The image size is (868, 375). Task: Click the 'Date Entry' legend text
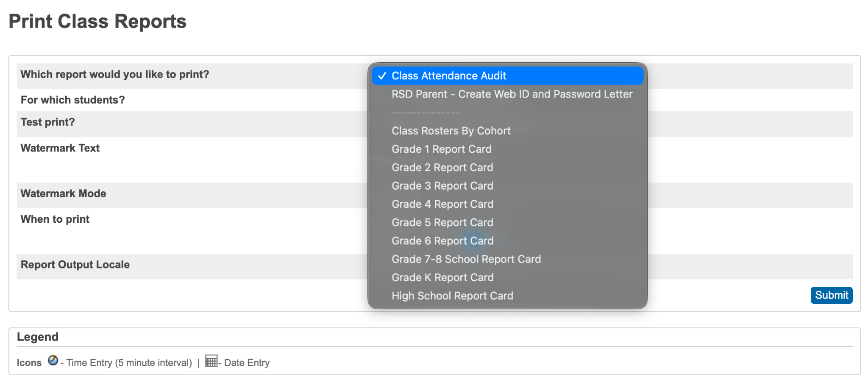[x=247, y=363]
